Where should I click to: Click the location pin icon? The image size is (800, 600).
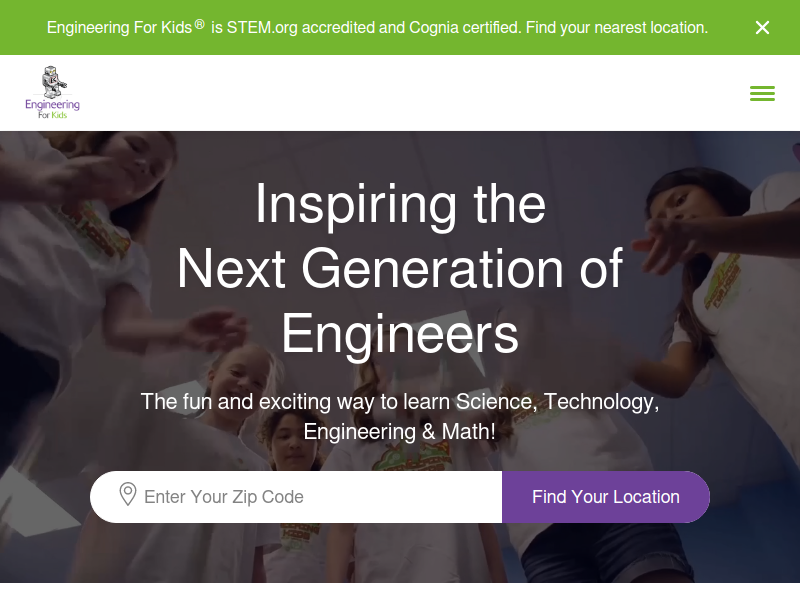(x=128, y=495)
